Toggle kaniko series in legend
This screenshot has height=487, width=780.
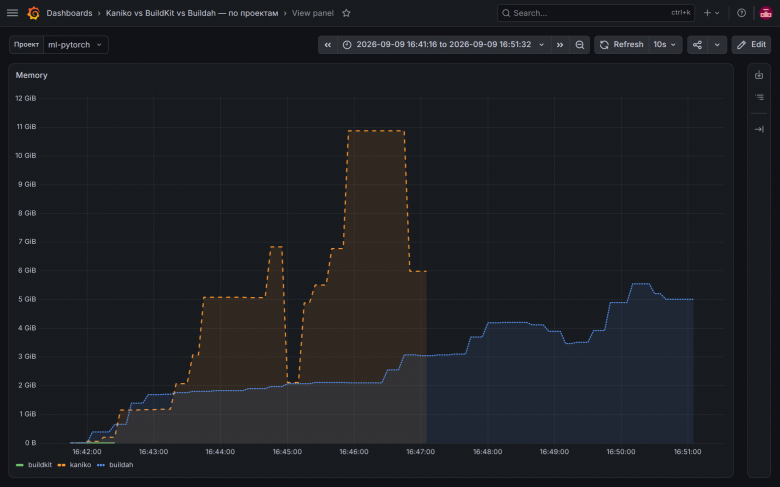point(80,465)
